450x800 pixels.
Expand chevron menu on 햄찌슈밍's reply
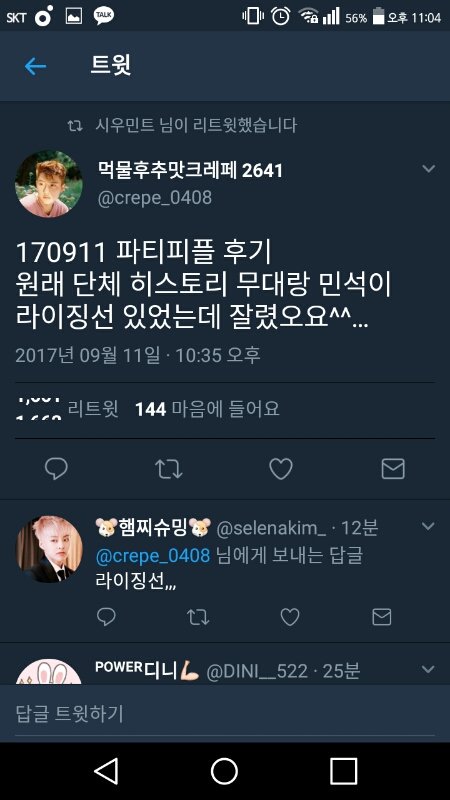[429, 526]
